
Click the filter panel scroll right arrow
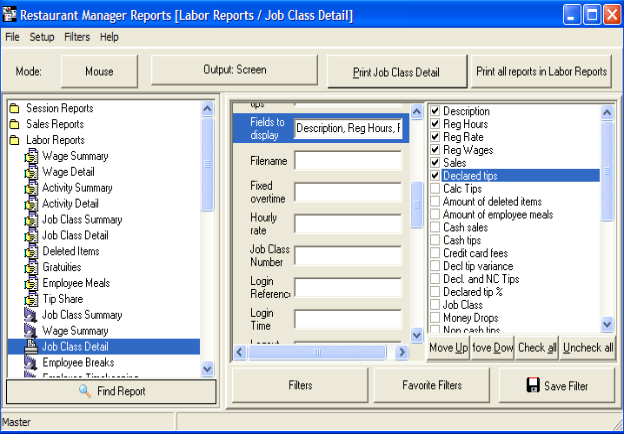[x=402, y=352]
